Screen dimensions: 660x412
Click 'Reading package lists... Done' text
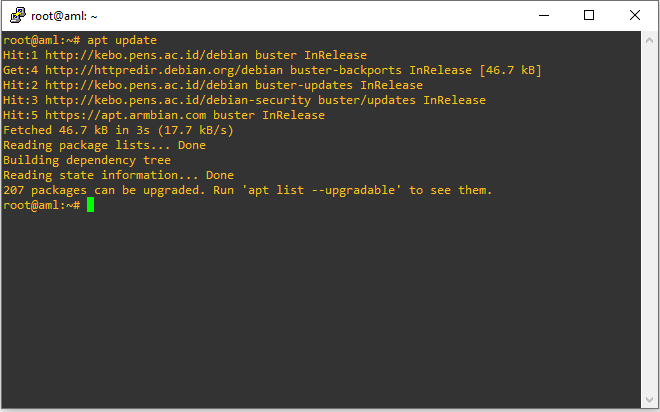tap(104, 145)
